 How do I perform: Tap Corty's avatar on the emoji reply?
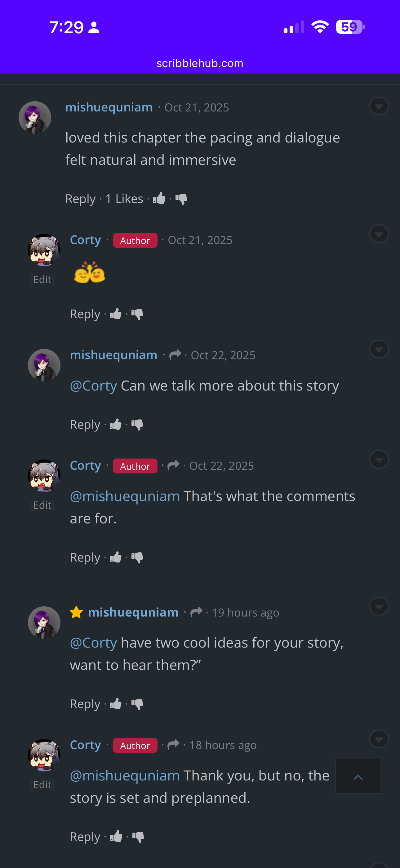click(44, 250)
